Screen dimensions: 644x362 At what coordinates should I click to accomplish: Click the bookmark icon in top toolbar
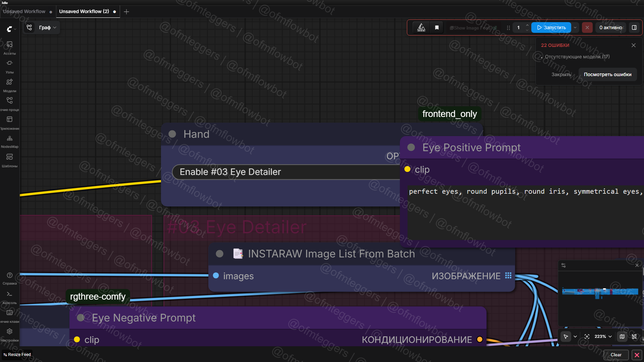click(437, 27)
